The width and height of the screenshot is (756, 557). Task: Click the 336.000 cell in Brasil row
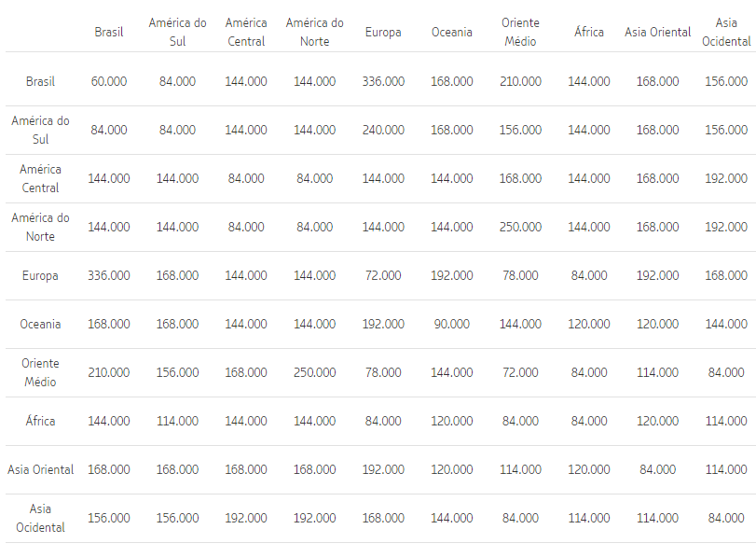click(x=383, y=81)
